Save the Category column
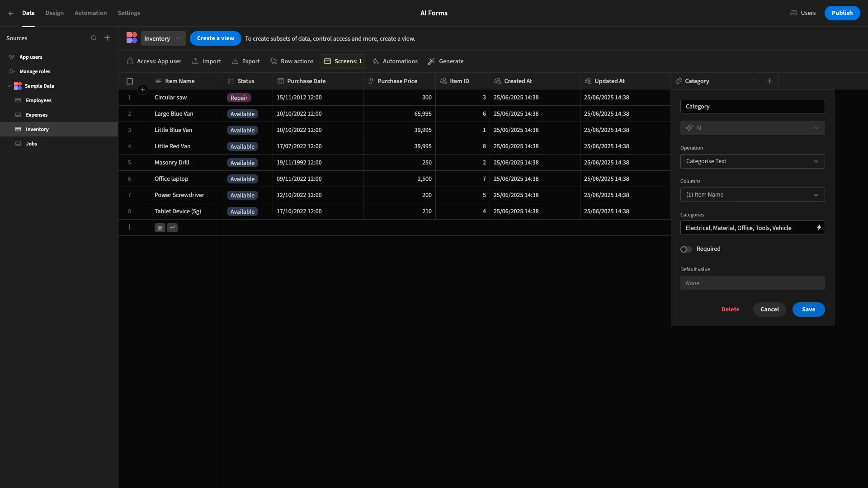Viewport: 868px width, 488px height. [x=808, y=310]
